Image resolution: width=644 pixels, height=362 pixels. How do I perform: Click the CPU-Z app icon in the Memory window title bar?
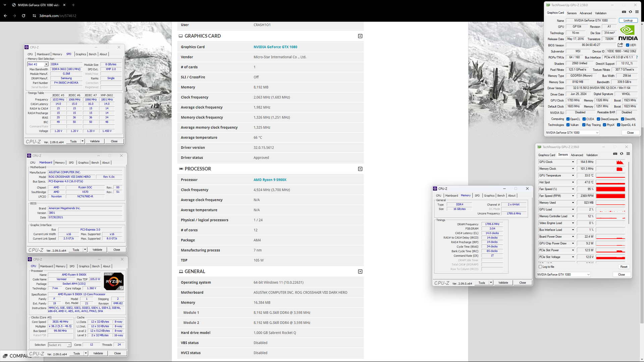pyautogui.click(x=435, y=189)
